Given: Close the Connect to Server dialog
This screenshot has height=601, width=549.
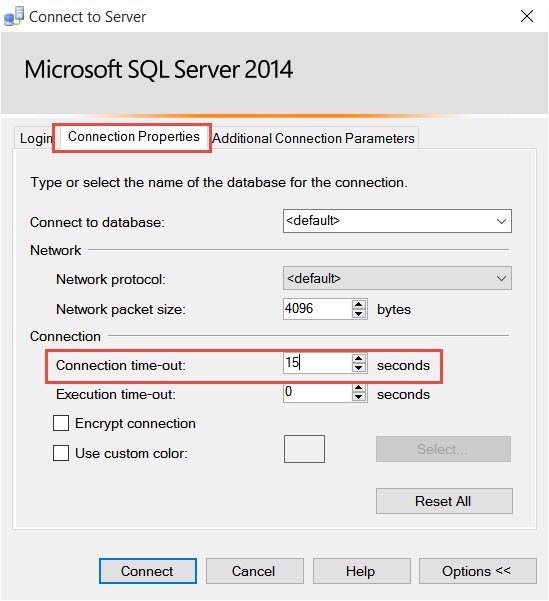Looking at the screenshot, I should (x=527, y=16).
